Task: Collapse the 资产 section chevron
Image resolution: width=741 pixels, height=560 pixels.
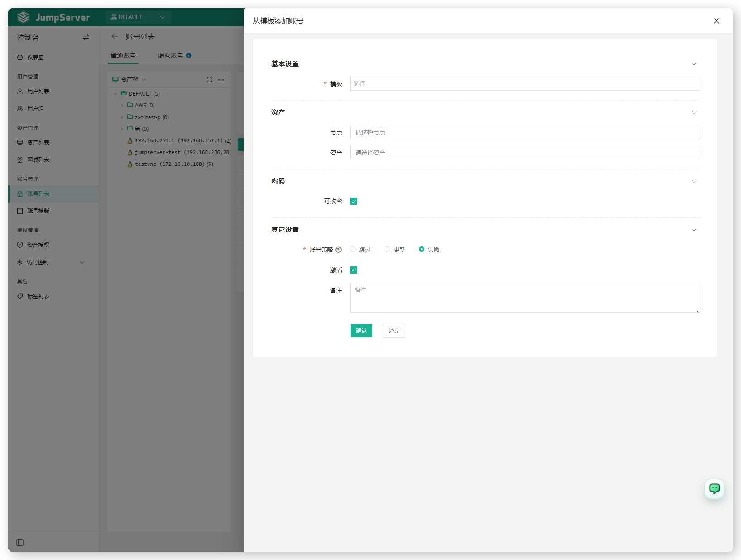Action: pos(694,112)
